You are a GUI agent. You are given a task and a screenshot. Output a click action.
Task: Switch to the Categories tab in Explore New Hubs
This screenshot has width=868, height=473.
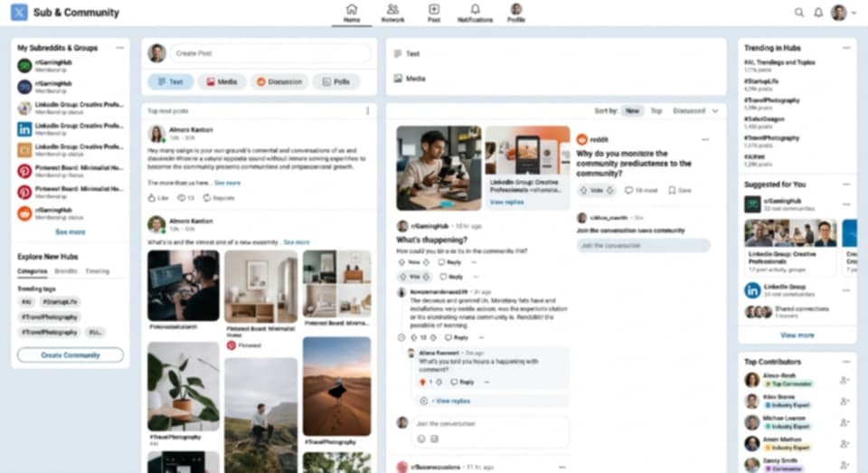click(33, 270)
